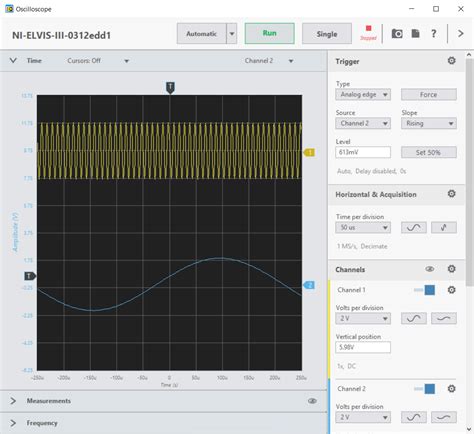The image size is (474, 434).
Task: Toggle Measurements visibility eye icon
Action: [312, 401]
